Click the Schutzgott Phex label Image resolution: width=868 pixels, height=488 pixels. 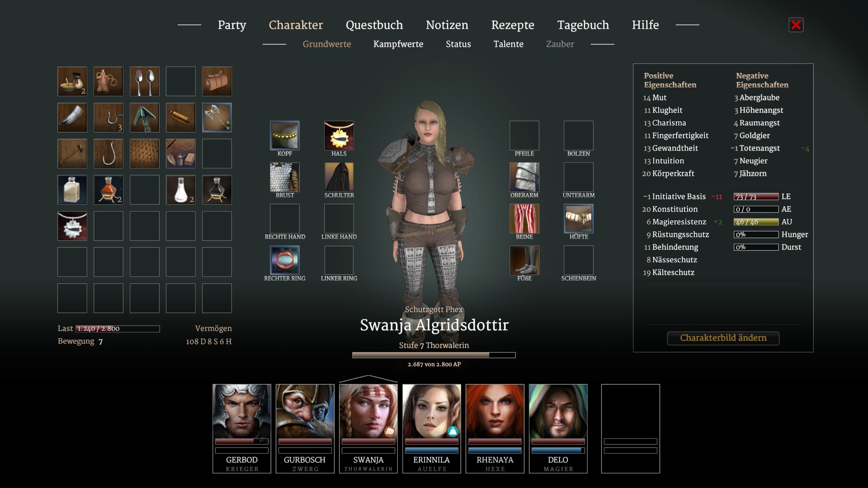tap(434, 309)
